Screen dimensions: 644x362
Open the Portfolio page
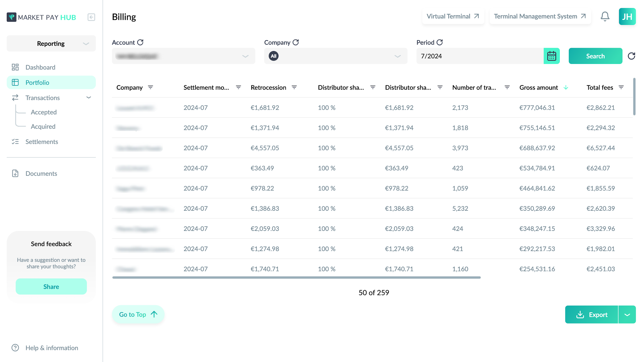[51, 82]
